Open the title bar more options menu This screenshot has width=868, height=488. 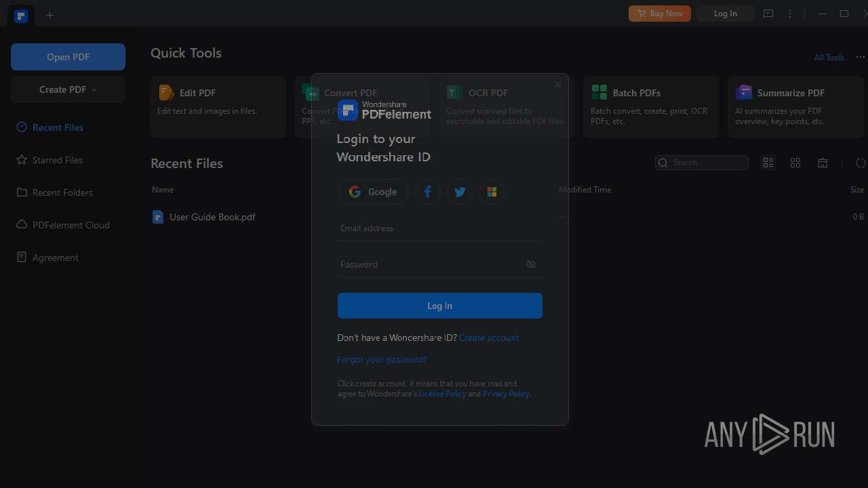pyautogui.click(x=790, y=14)
